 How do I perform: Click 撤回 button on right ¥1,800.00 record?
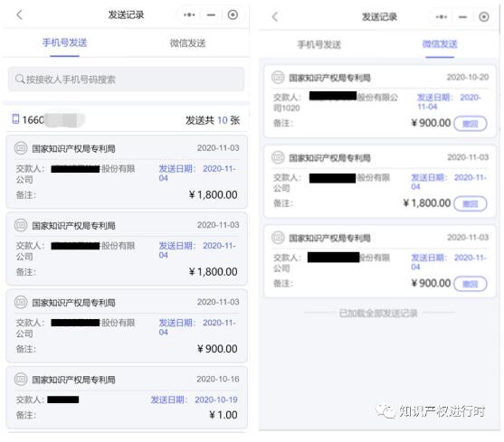click(471, 204)
